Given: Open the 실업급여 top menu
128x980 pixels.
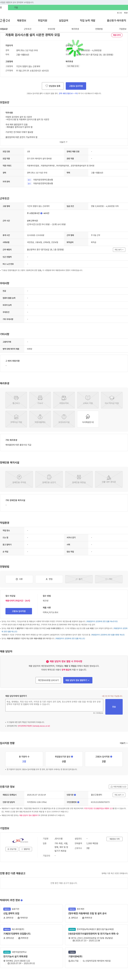Looking at the screenshot, I should click(x=64, y=21).
